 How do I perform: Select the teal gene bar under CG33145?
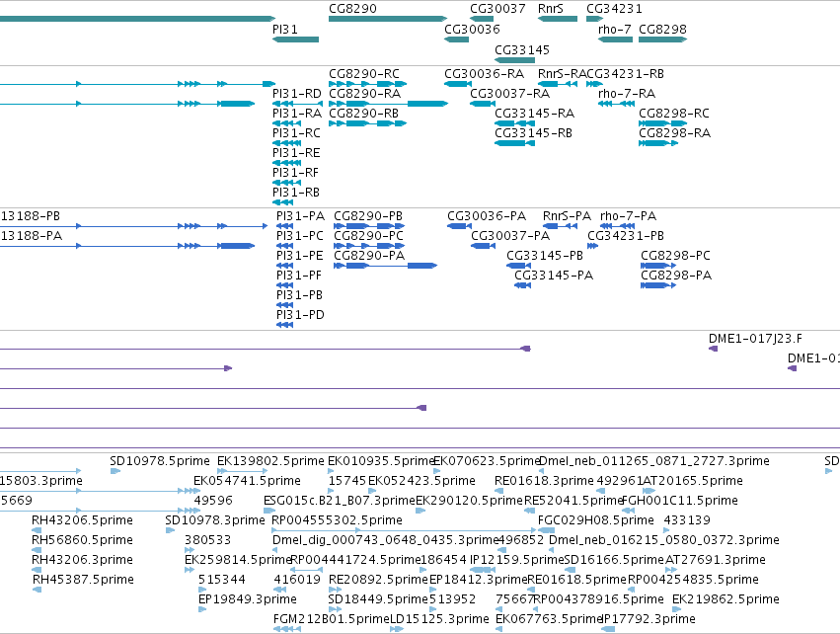(x=514, y=60)
